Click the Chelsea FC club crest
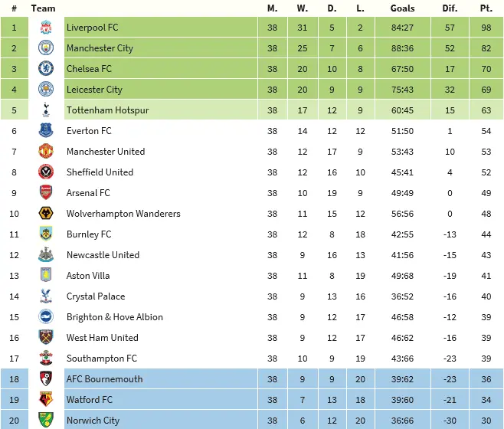The height and width of the screenshot is (429, 504). coord(46,69)
